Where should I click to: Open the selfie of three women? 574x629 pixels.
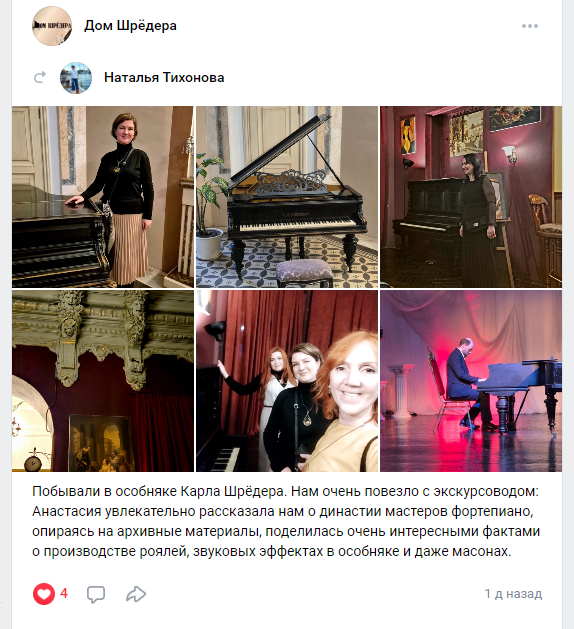(x=287, y=381)
